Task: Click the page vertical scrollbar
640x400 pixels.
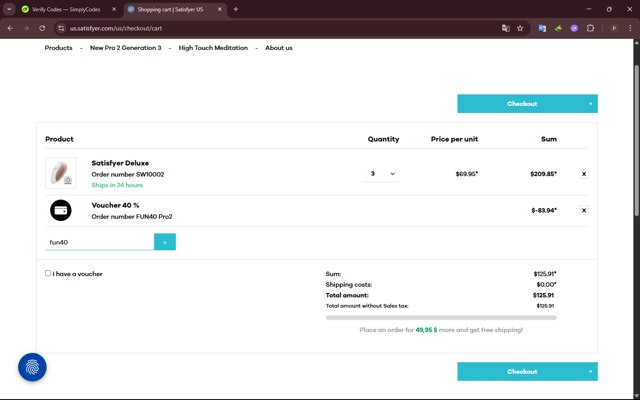Action: 636,140
